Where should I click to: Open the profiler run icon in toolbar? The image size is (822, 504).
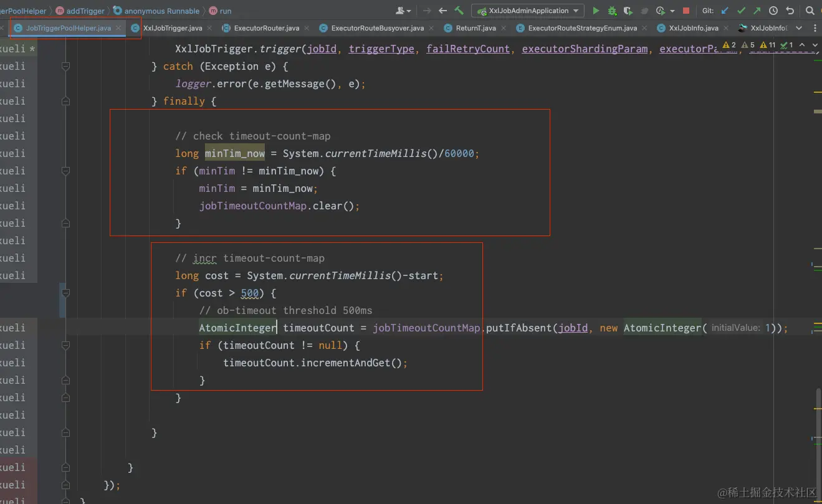660,11
